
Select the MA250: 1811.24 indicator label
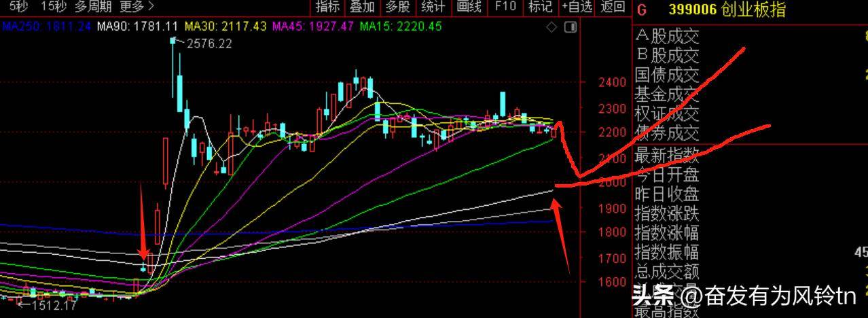pos(46,26)
